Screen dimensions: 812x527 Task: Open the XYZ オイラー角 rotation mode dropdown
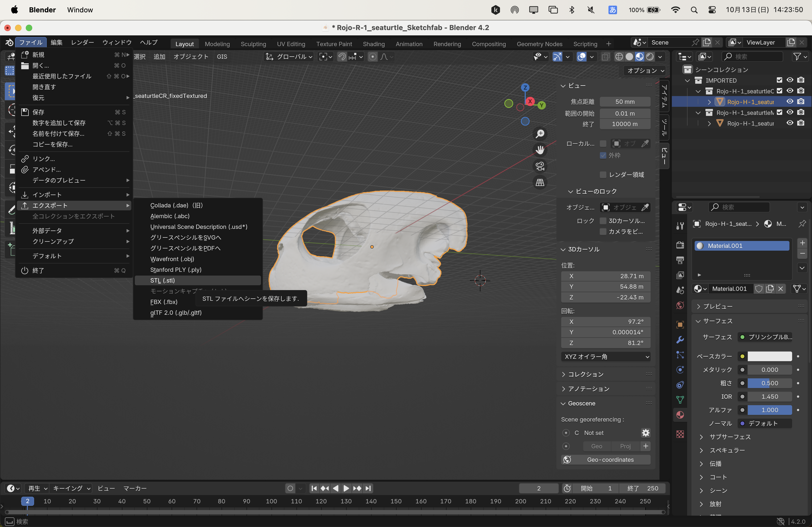point(606,357)
